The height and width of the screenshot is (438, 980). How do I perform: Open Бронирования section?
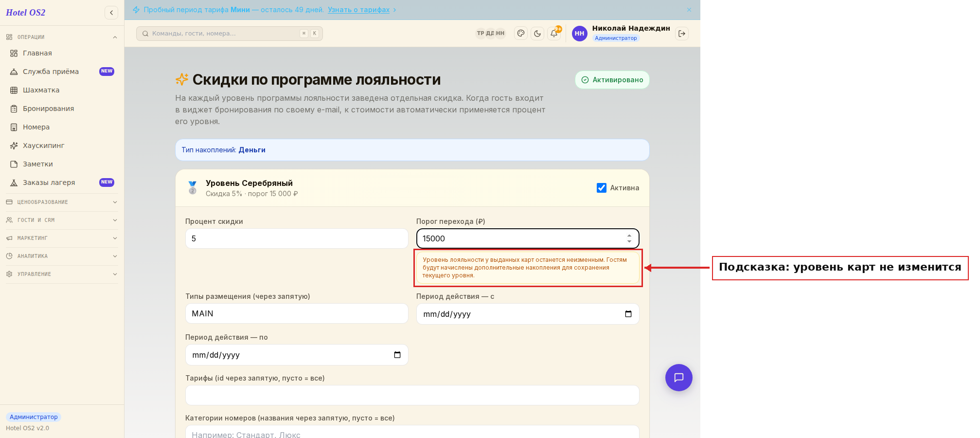[x=62, y=109]
